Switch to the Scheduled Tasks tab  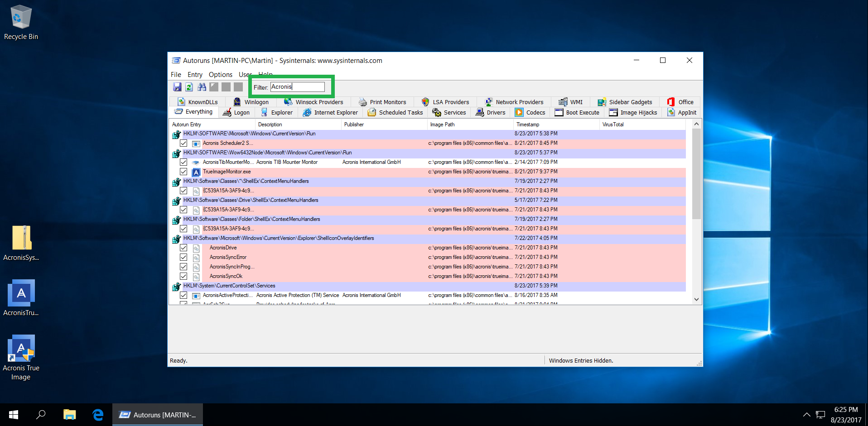pyautogui.click(x=395, y=112)
